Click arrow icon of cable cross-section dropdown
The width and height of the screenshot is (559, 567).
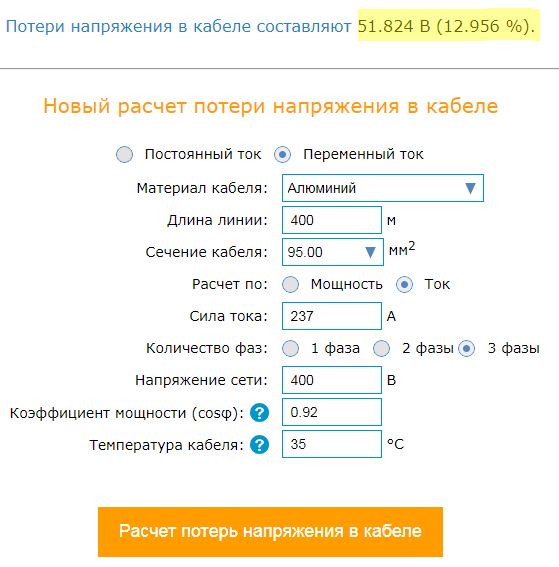pos(370,252)
